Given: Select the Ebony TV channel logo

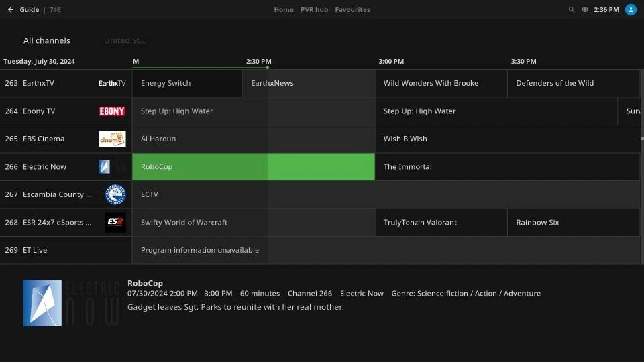Looking at the screenshot, I should (x=112, y=111).
